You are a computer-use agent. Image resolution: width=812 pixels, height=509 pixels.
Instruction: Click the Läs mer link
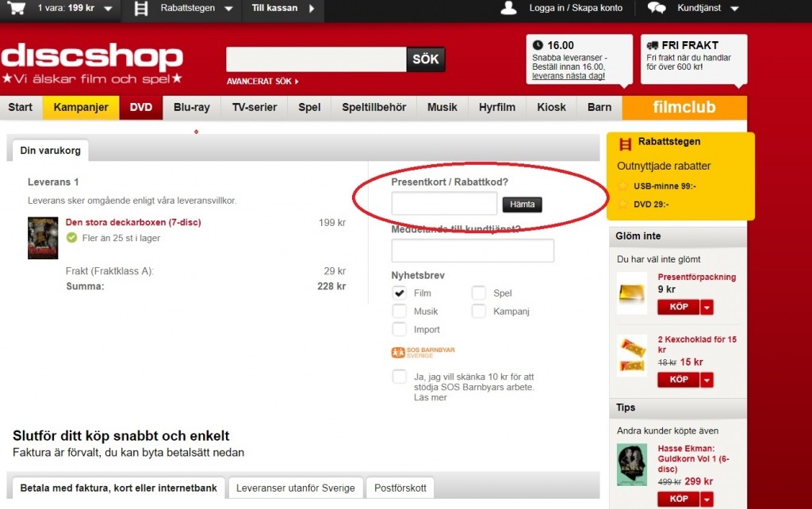pyautogui.click(x=431, y=398)
